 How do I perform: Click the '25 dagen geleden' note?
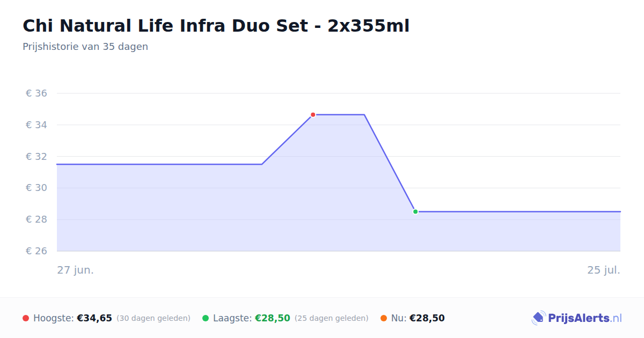pos(332,318)
